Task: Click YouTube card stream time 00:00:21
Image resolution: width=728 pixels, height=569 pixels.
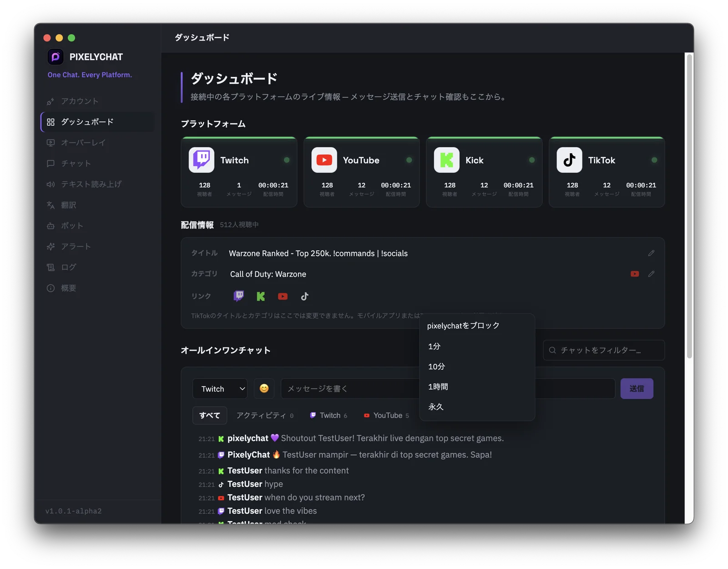Action: [x=396, y=185]
